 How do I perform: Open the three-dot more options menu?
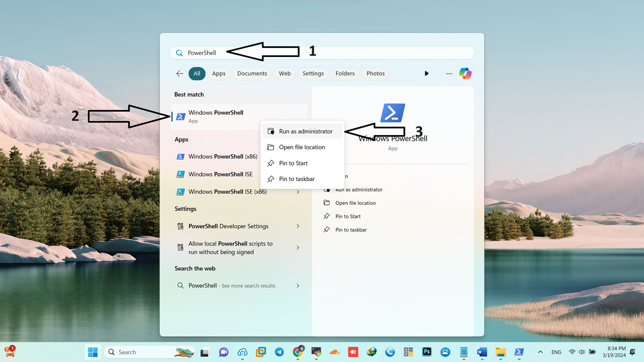(x=449, y=74)
